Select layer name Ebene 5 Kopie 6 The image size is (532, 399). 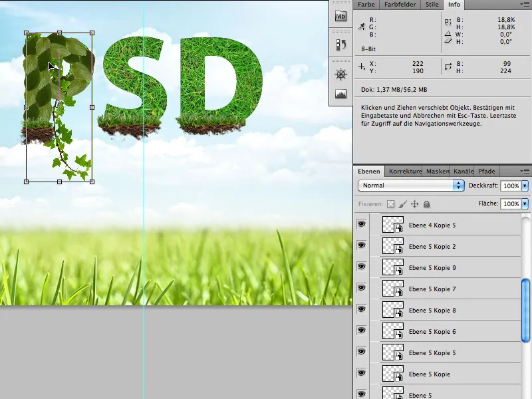point(432,331)
